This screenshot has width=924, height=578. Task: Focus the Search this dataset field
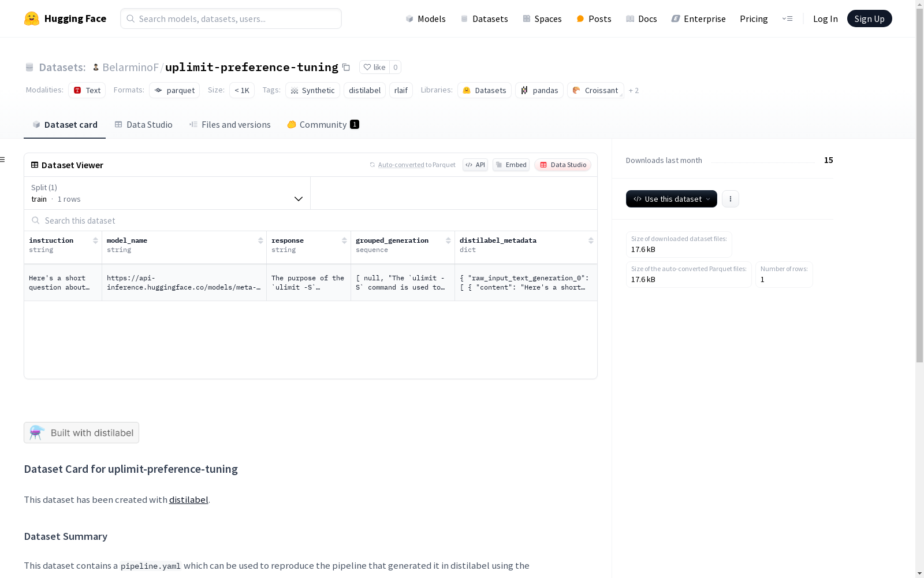311,220
